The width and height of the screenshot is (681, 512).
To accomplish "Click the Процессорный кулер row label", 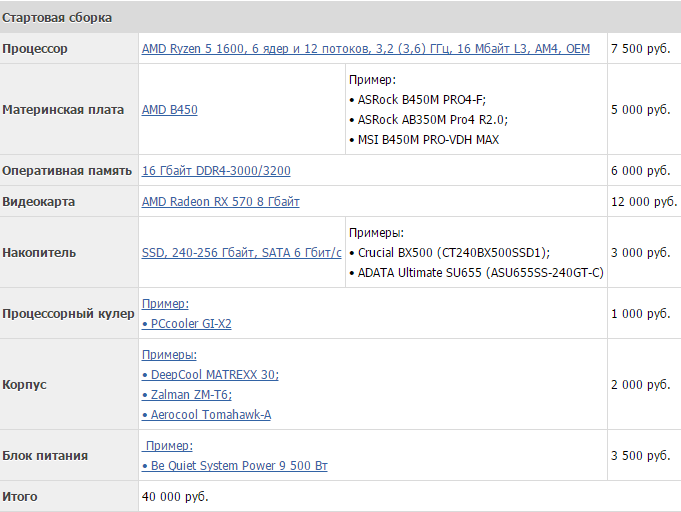I will 68,314.
